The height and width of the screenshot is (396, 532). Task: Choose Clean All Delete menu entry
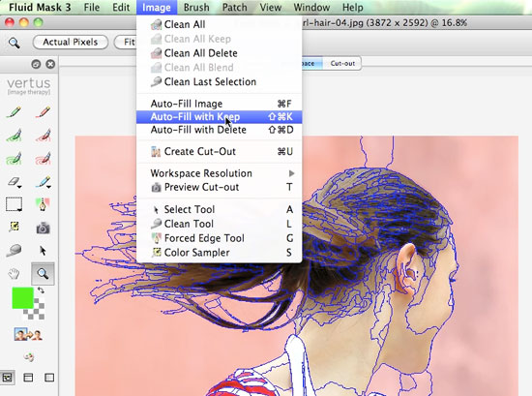tap(220, 53)
